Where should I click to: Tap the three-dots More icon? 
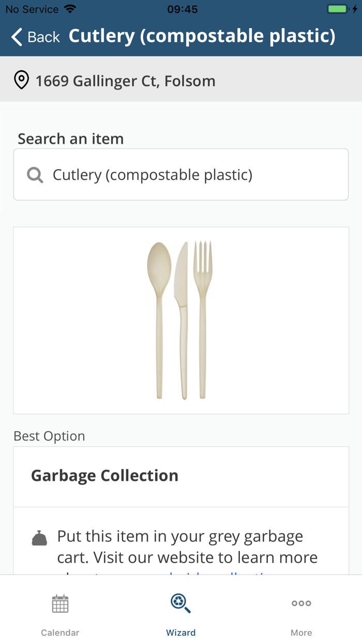(301, 603)
